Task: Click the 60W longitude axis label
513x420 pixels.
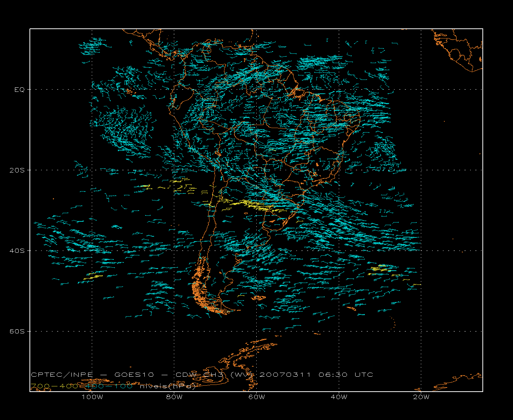Action: tap(257, 397)
